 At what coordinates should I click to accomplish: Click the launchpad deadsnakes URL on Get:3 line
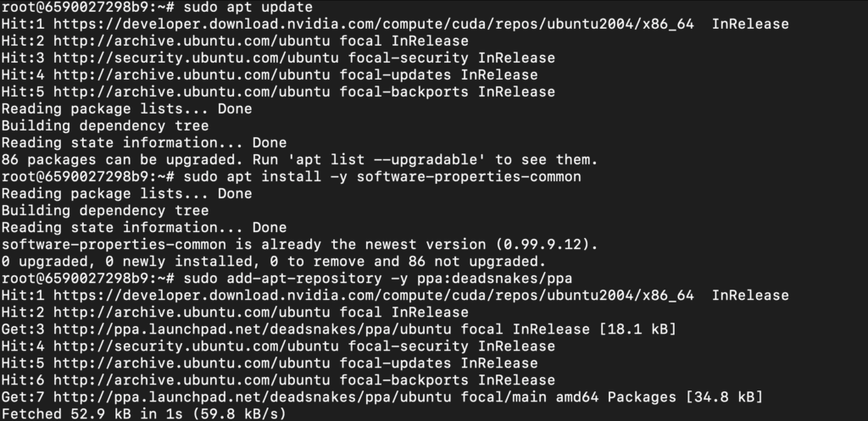click(x=253, y=330)
